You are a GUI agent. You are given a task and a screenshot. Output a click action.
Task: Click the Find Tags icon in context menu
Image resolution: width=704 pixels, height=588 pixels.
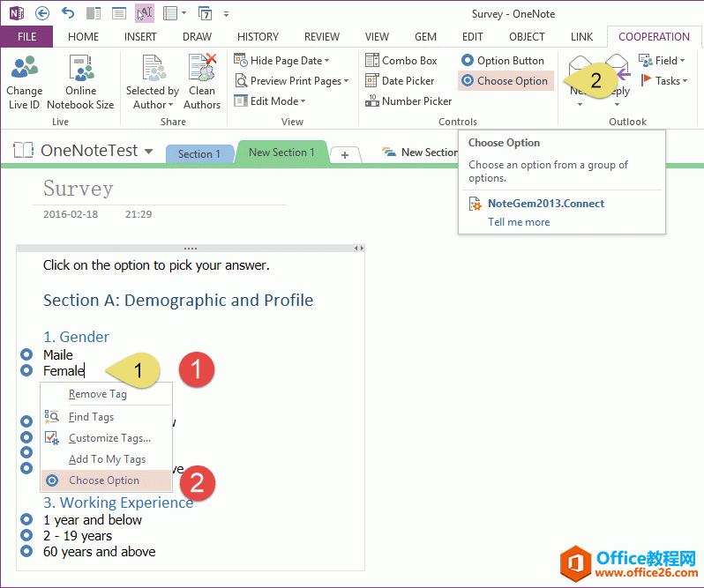click(x=52, y=417)
